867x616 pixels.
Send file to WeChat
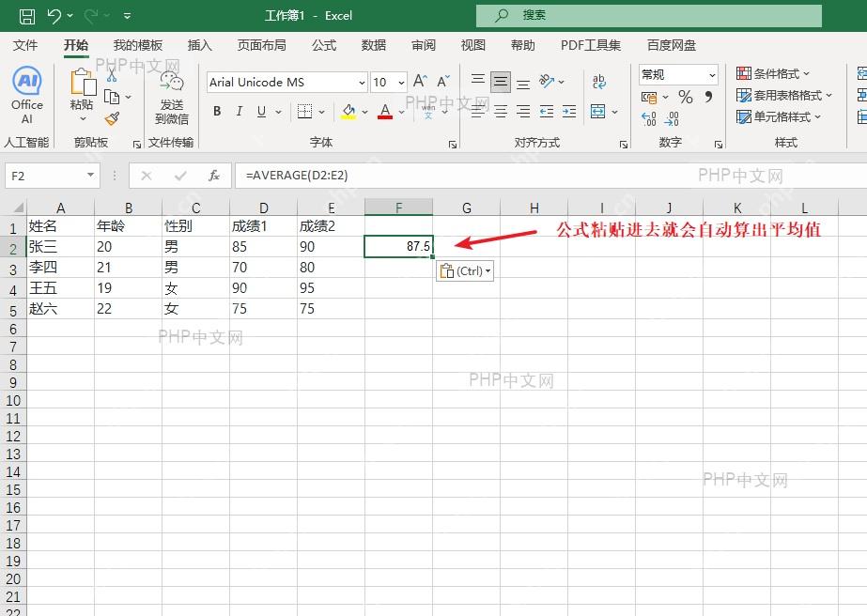coord(171,97)
